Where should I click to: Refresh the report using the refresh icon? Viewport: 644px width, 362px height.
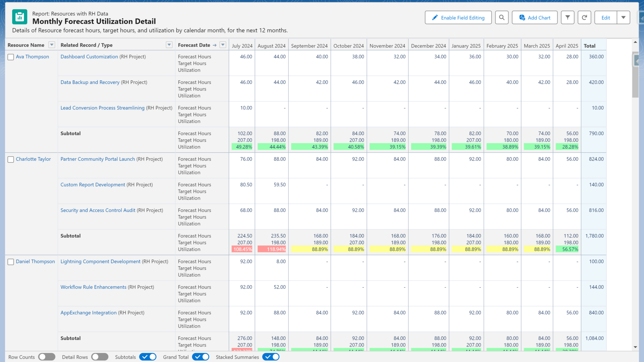pyautogui.click(x=584, y=18)
